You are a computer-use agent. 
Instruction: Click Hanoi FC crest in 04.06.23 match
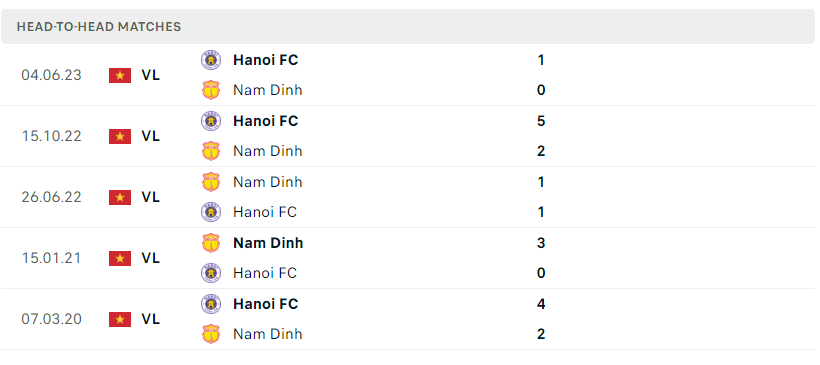211,60
